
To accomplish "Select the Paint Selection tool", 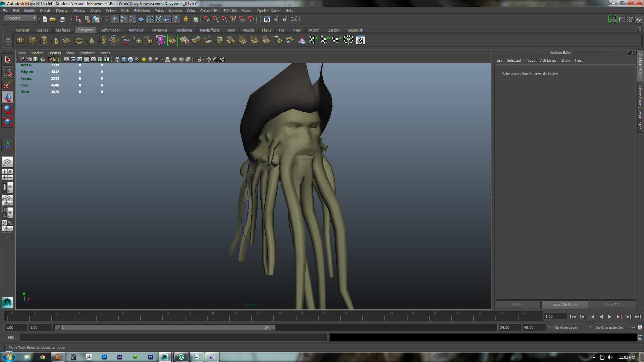I will click(7, 85).
